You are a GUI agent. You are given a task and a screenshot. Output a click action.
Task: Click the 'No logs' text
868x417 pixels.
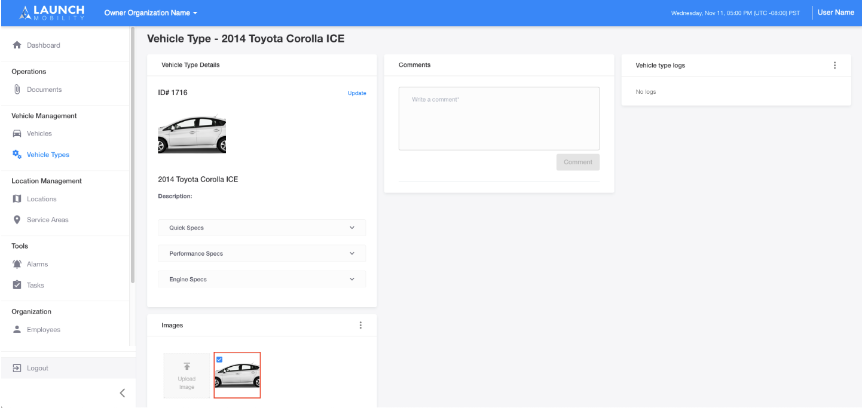(x=646, y=92)
